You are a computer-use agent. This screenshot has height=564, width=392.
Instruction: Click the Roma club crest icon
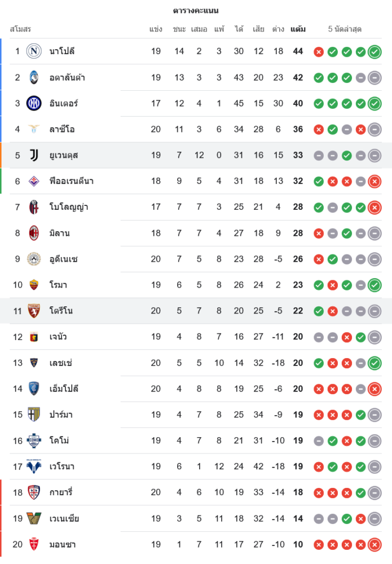point(34,285)
